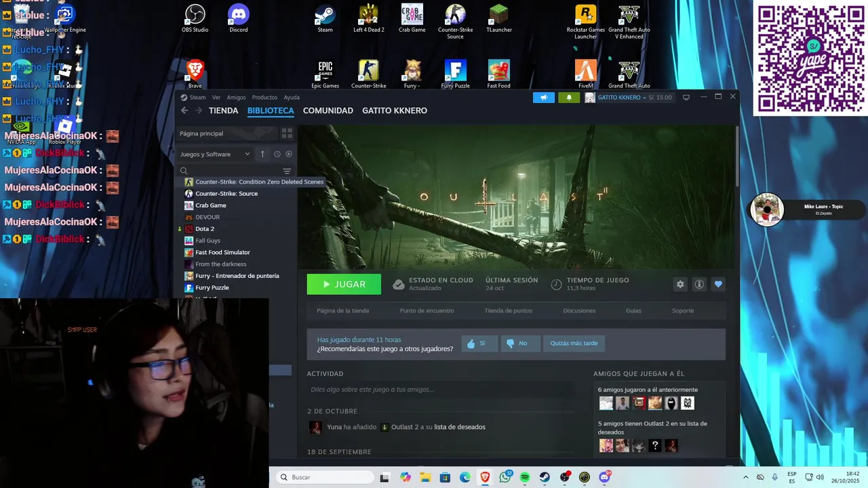Choose Quizás más tarde
Image resolution: width=868 pixels, height=488 pixels.
coord(574,343)
